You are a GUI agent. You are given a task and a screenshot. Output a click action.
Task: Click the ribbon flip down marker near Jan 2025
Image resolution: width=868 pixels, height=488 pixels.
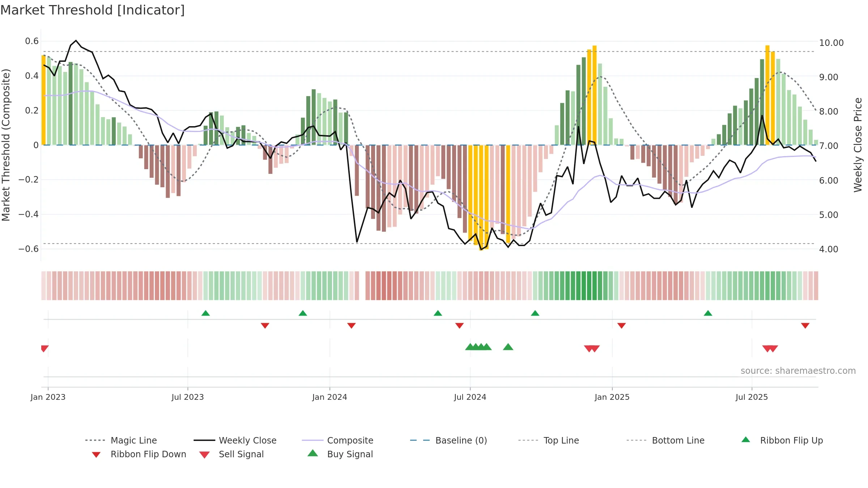click(x=622, y=326)
